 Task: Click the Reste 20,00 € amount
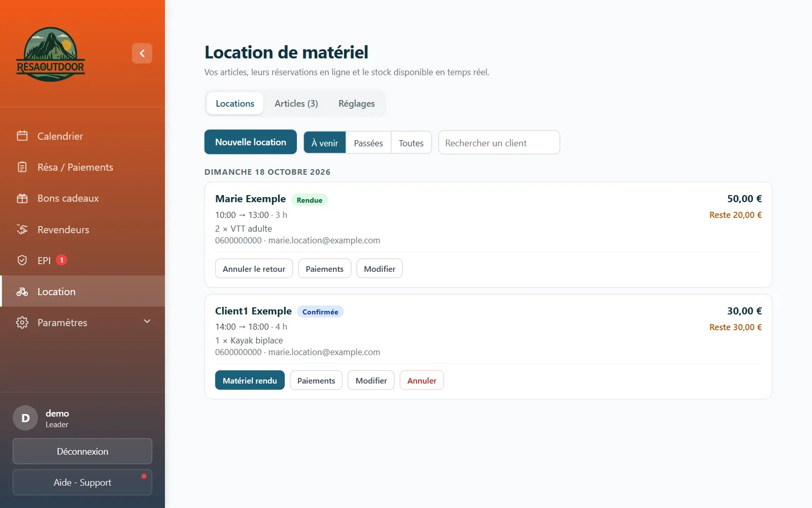(x=735, y=215)
